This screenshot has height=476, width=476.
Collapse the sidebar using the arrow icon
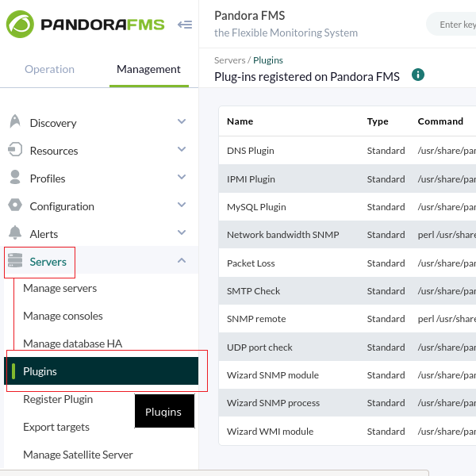click(x=185, y=25)
